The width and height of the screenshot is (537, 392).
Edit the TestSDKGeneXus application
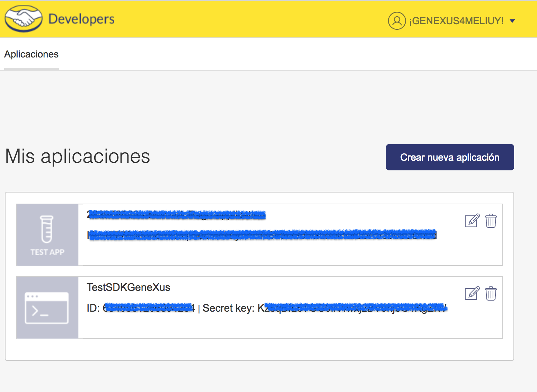pyautogui.click(x=472, y=293)
